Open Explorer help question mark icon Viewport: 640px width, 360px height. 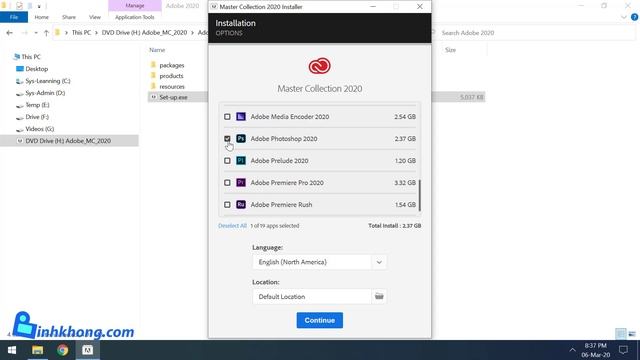pos(635,17)
